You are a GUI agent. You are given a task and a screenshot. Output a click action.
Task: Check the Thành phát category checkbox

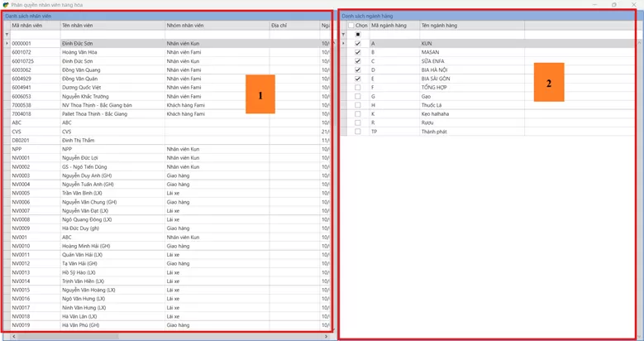(358, 132)
